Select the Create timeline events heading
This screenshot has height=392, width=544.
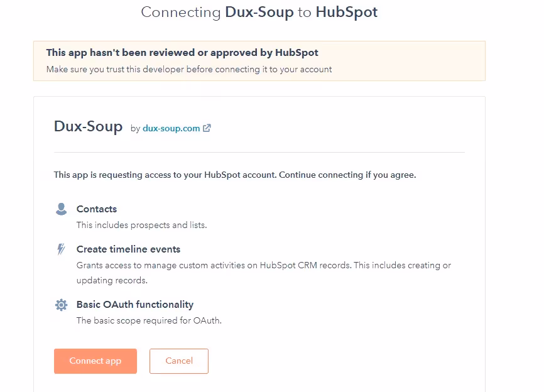click(128, 249)
